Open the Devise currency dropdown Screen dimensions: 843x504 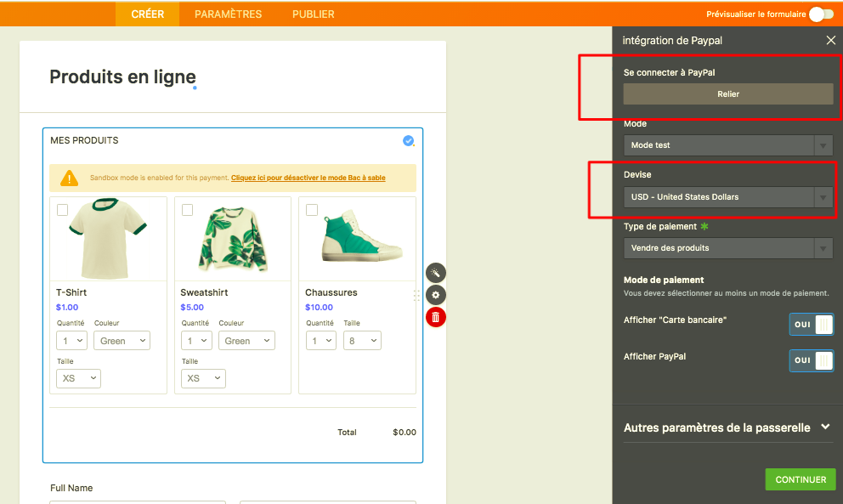pyautogui.click(x=727, y=197)
